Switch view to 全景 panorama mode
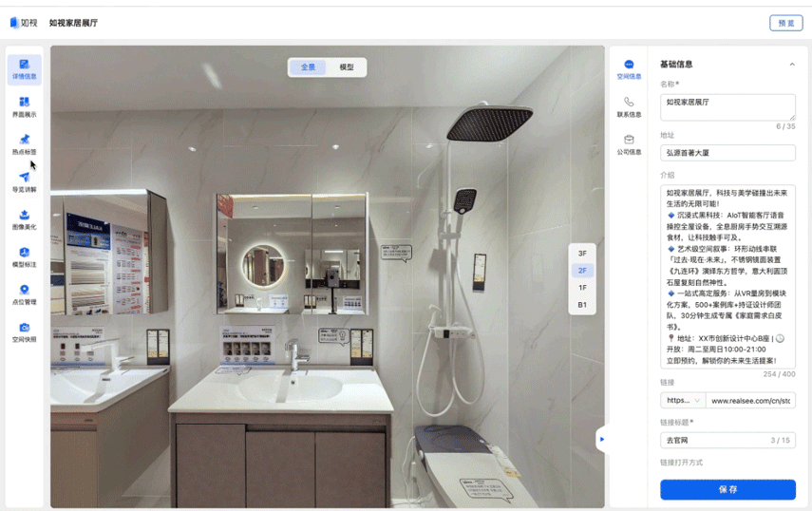 (308, 67)
